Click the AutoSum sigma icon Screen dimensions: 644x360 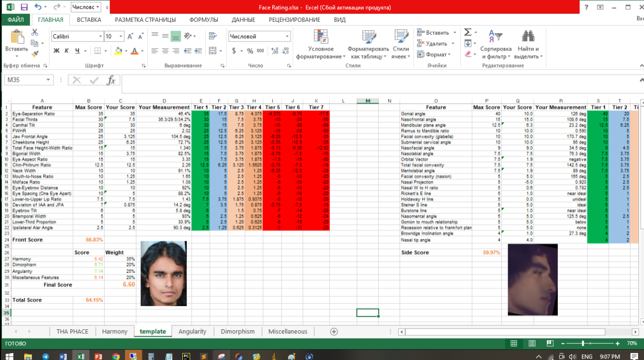click(x=468, y=32)
